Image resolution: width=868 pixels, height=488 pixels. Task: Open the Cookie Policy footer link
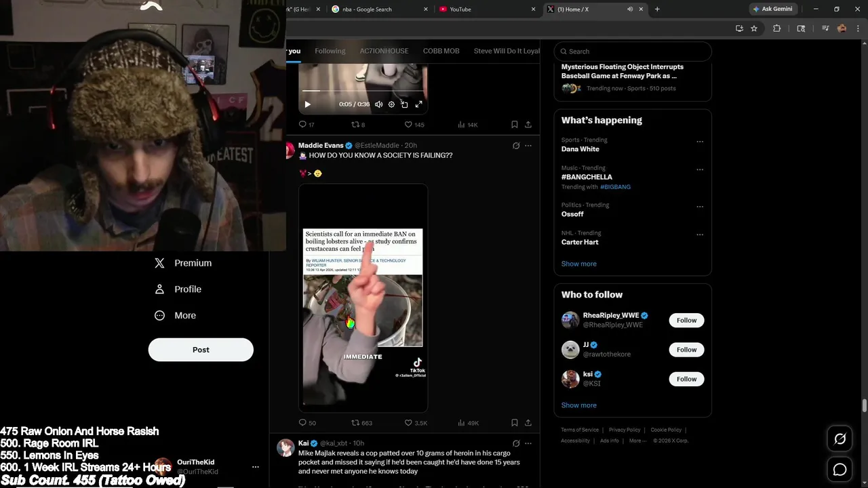tap(666, 430)
